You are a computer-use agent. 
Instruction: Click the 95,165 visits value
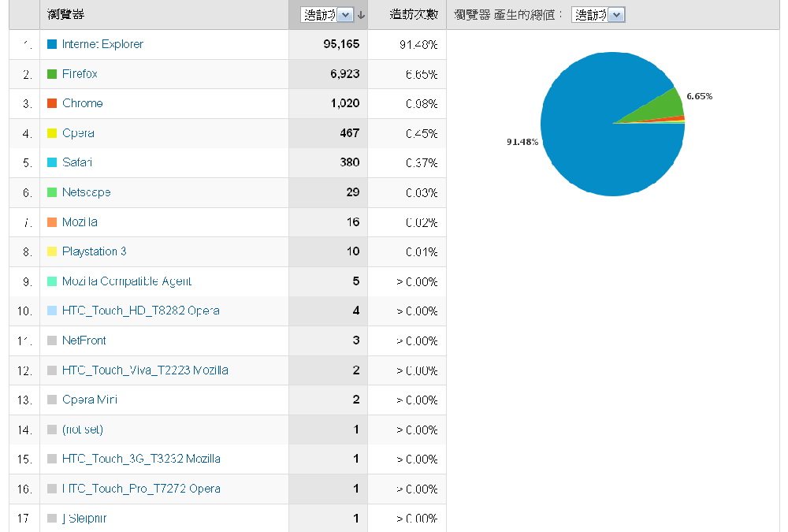coord(341,44)
